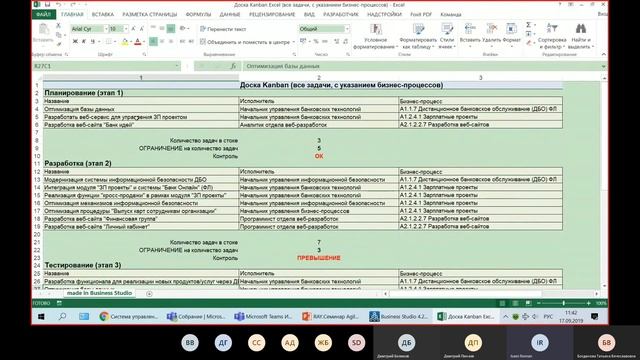Open the font color dropdown arrow
The height and width of the screenshot is (360, 640).
pos(144,42)
